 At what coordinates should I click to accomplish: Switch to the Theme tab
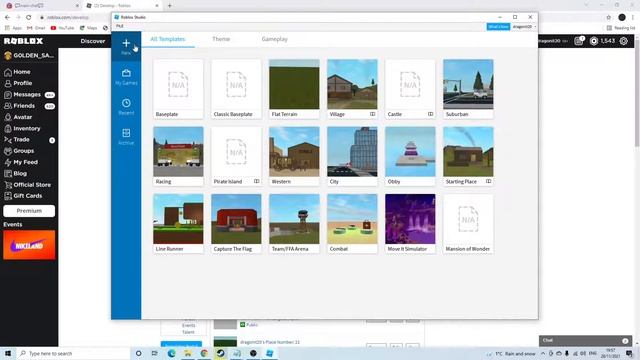click(221, 39)
